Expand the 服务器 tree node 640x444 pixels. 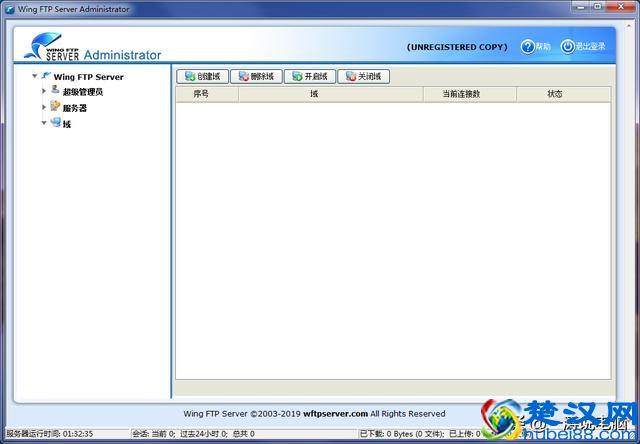click(44, 107)
